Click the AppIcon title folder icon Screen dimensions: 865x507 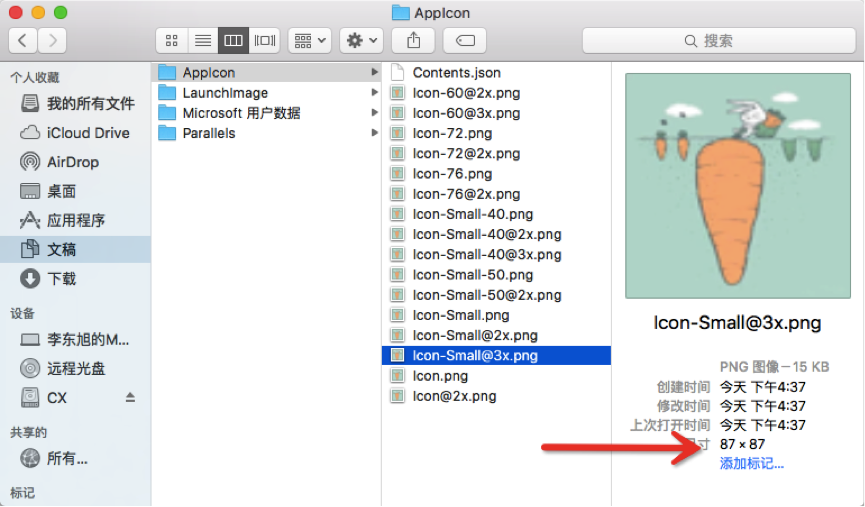(x=401, y=13)
